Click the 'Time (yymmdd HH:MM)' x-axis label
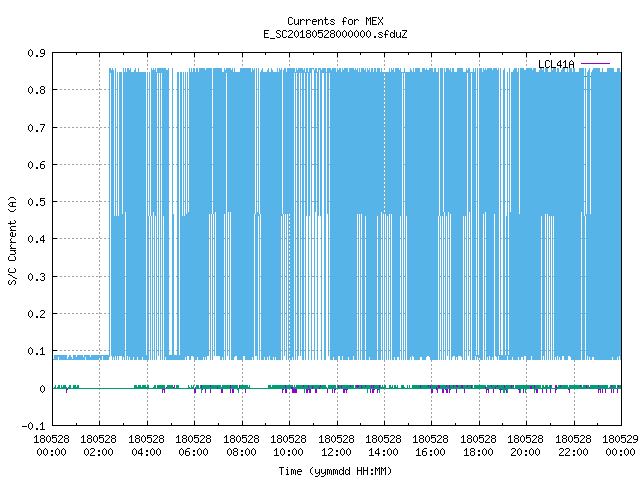 point(335,471)
